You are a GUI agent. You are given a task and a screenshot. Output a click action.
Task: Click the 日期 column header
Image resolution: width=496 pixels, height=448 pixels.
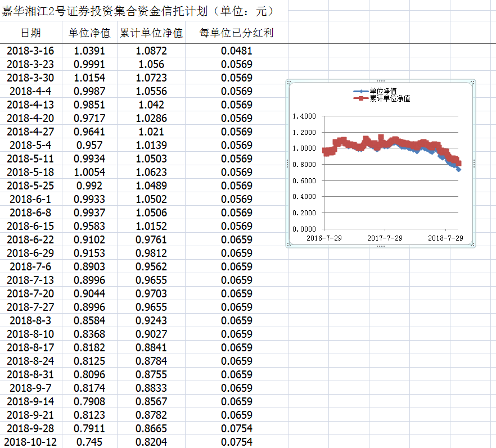coord(31,33)
